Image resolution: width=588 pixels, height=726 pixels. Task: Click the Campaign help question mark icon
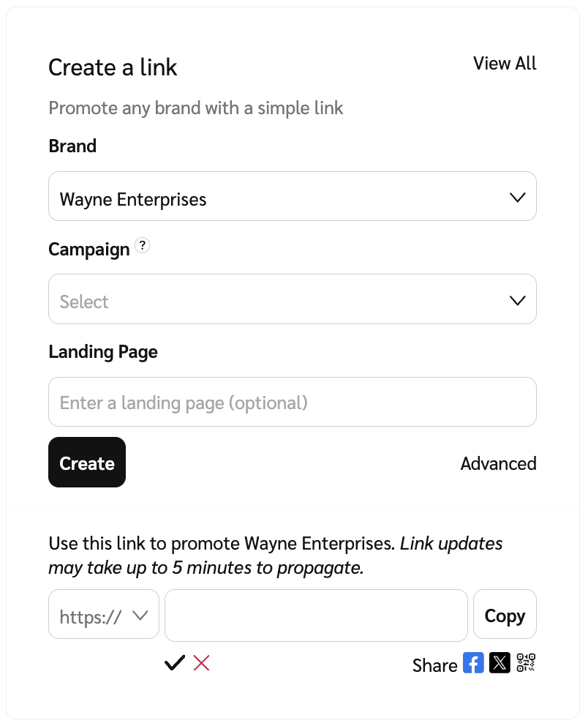(143, 247)
